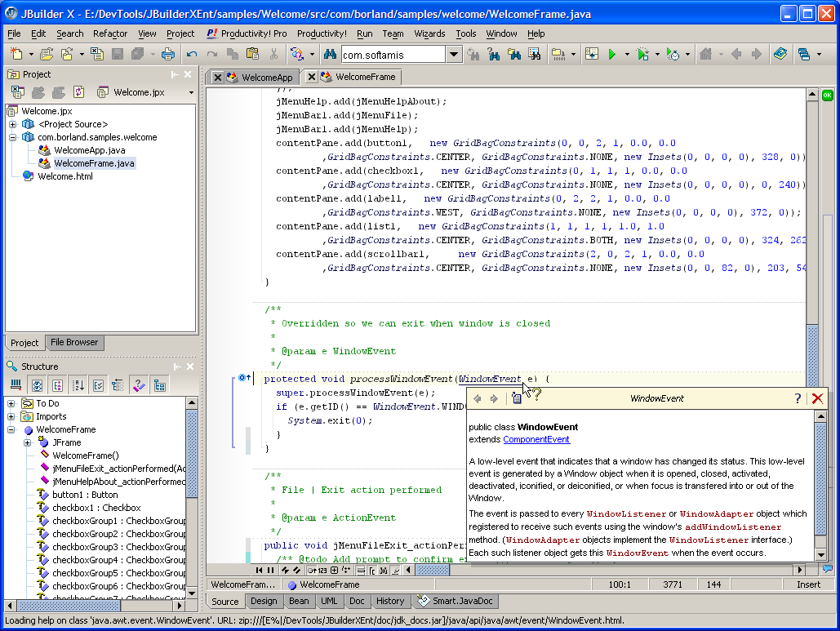Follow the ComponentEvent link
The height and width of the screenshot is (631, 840).
click(536, 439)
